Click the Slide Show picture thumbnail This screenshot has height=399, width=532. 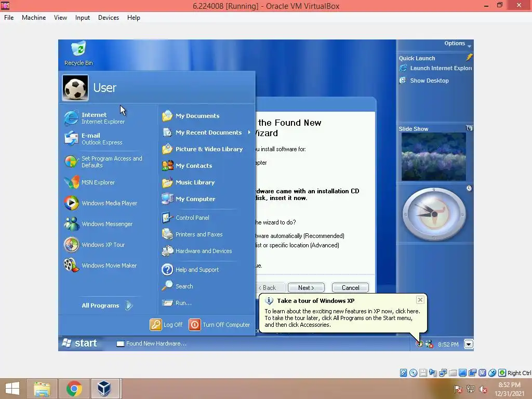[434, 156]
